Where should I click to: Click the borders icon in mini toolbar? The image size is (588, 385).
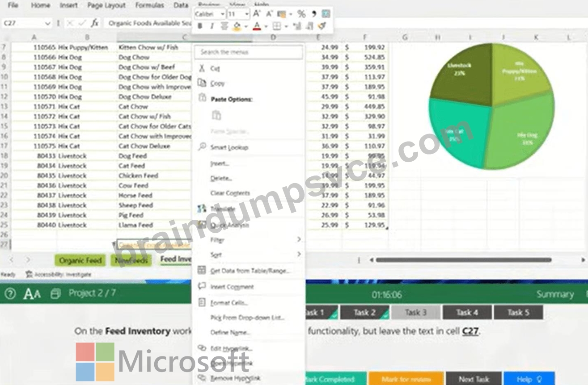point(277,27)
